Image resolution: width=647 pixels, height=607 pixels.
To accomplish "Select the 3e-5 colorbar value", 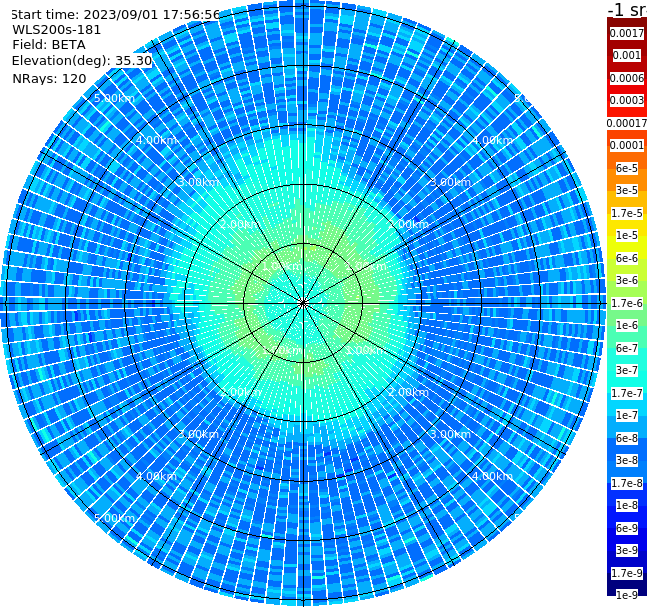I will coord(627,190).
